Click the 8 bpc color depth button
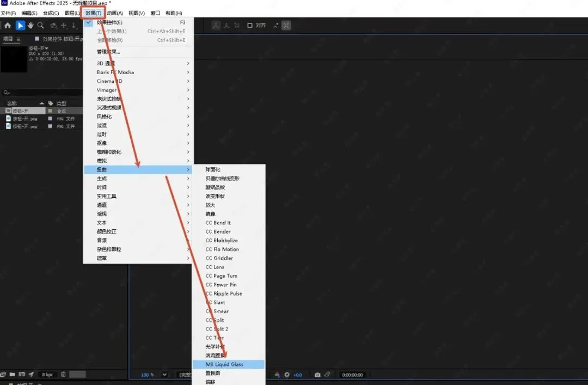The height and width of the screenshot is (385, 588). [x=47, y=375]
